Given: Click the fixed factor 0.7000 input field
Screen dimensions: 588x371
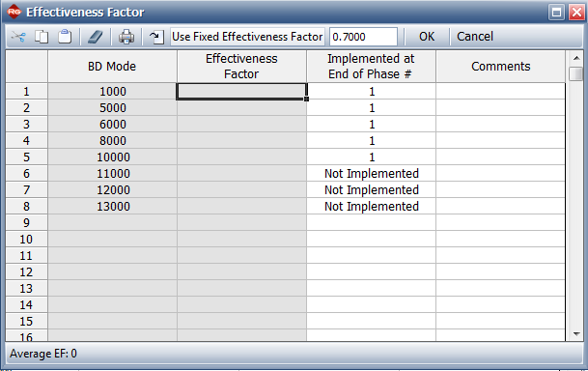Looking at the screenshot, I should [x=363, y=37].
